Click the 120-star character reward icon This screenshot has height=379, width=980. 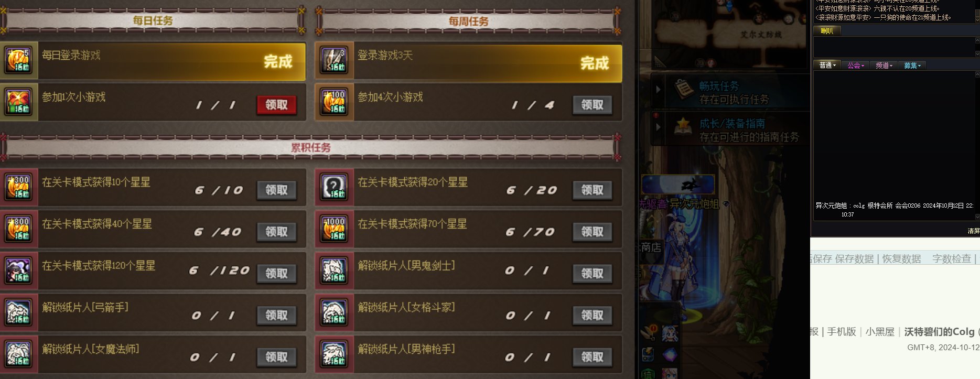[18, 270]
